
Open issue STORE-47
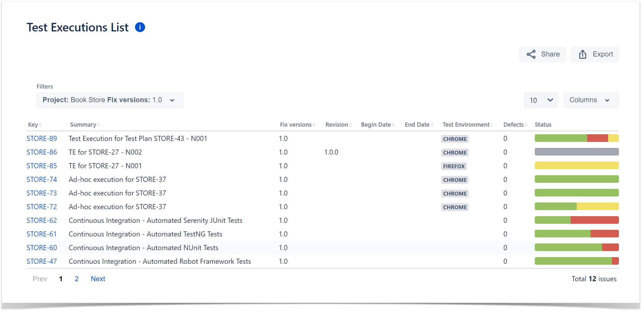pyautogui.click(x=42, y=262)
